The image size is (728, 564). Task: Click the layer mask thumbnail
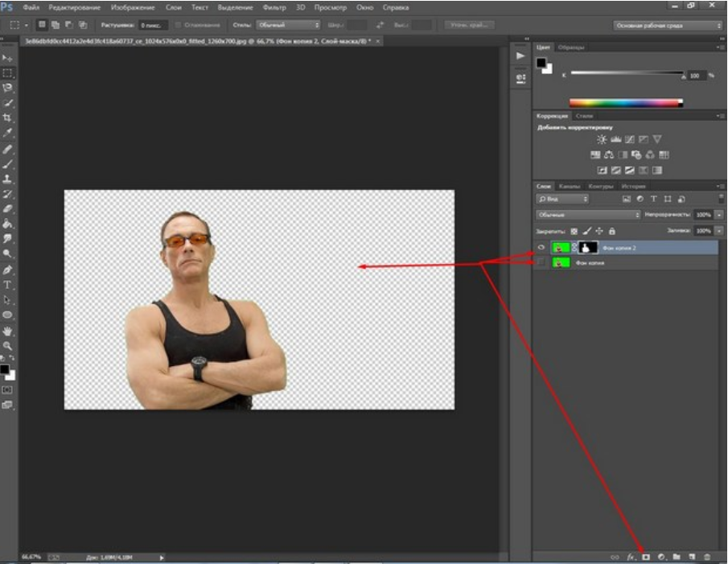tap(588, 248)
